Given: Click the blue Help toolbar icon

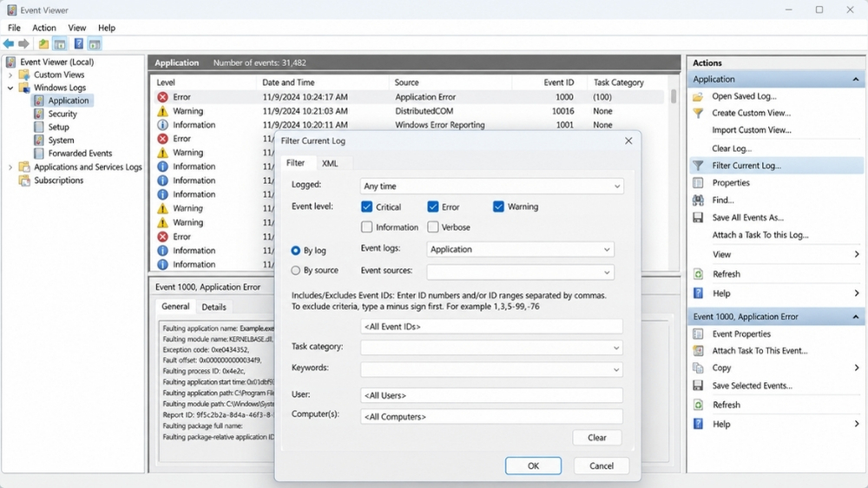Looking at the screenshot, I should pyautogui.click(x=79, y=43).
